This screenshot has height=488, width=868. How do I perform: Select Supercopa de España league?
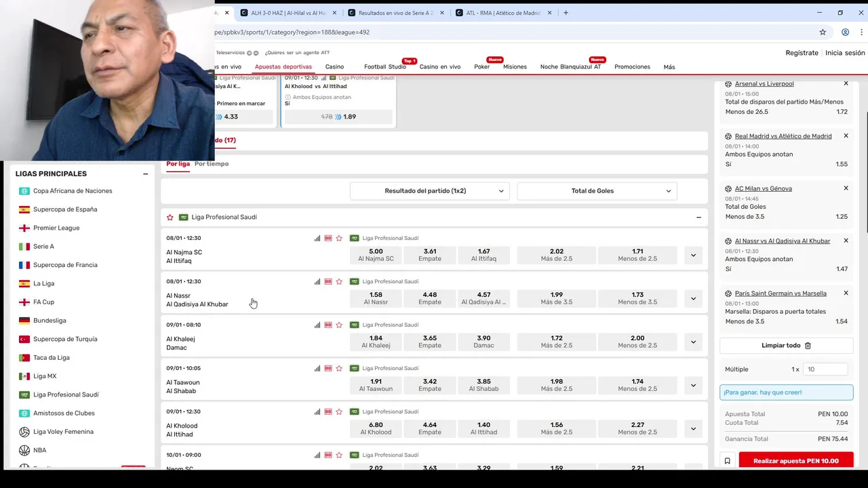[x=65, y=209]
